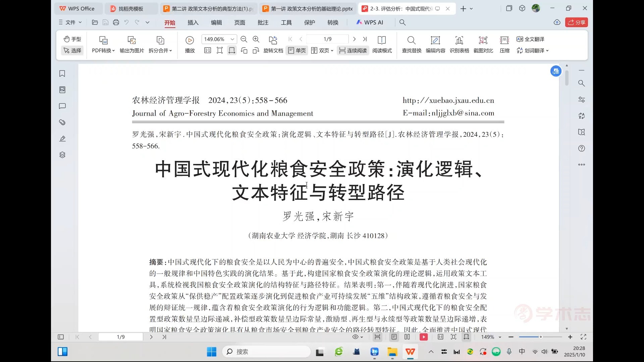Click the 分享 share button
This screenshot has width=644, height=362.
click(576, 22)
